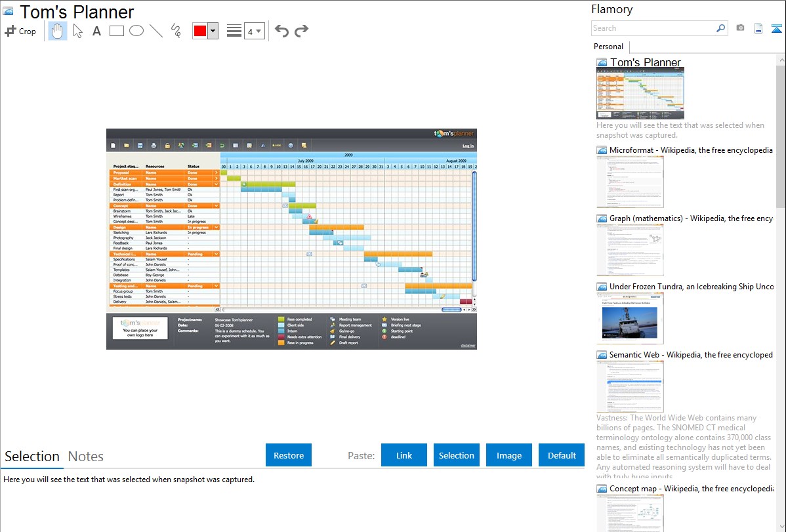Click the document page icon
The image size is (786, 532).
click(758, 29)
